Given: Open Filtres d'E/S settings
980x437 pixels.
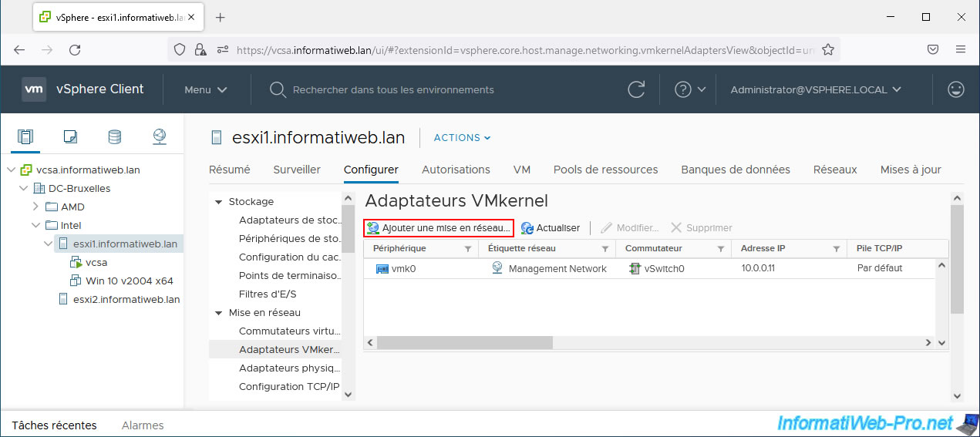Looking at the screenshot, I should click(x=268, y=294).
